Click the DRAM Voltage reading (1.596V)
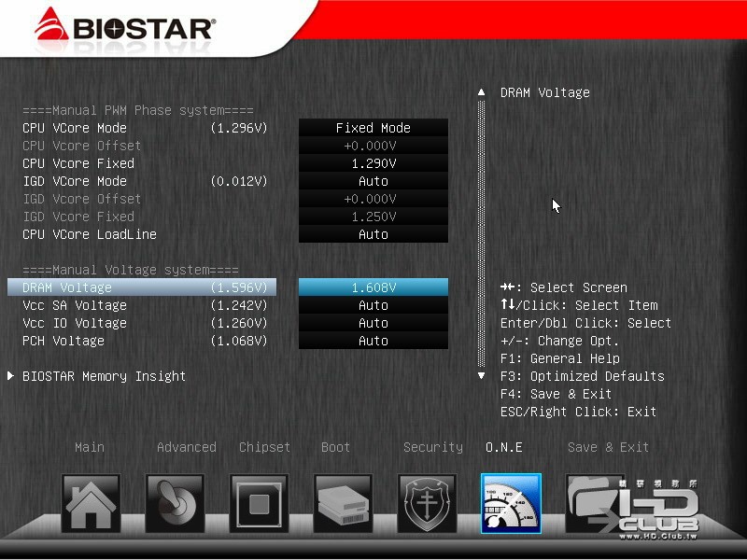The width and height of the screenshot is (747, 560). 239,287
